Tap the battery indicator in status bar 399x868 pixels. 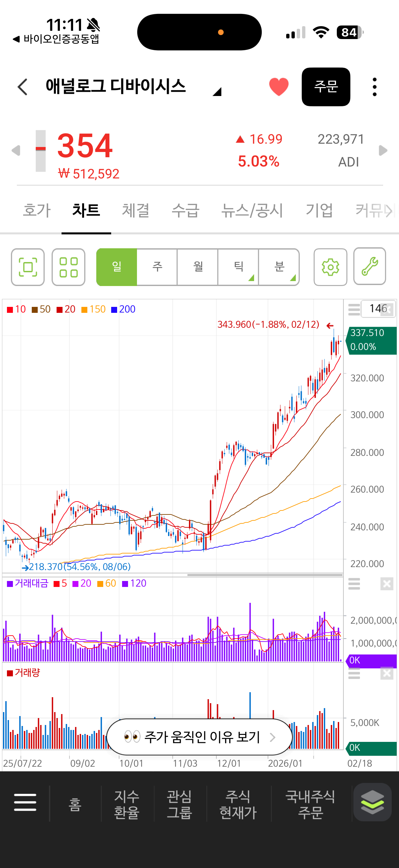click(x=350, y=32)
